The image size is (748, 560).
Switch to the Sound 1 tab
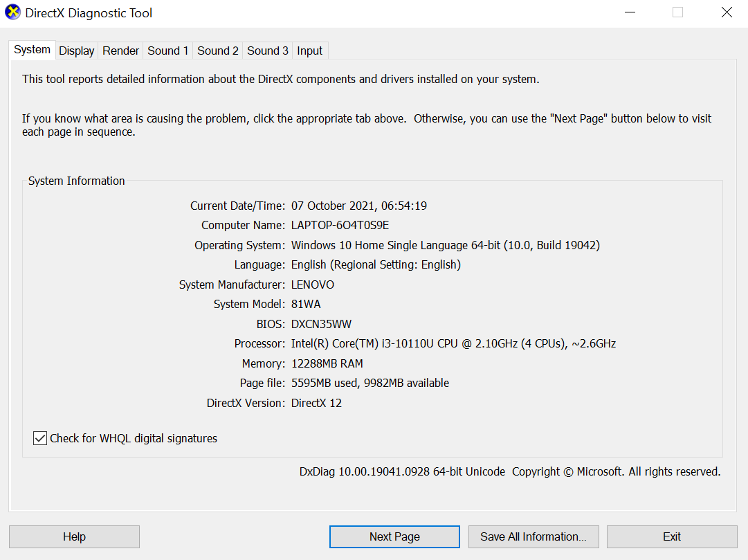coord(168,51)
